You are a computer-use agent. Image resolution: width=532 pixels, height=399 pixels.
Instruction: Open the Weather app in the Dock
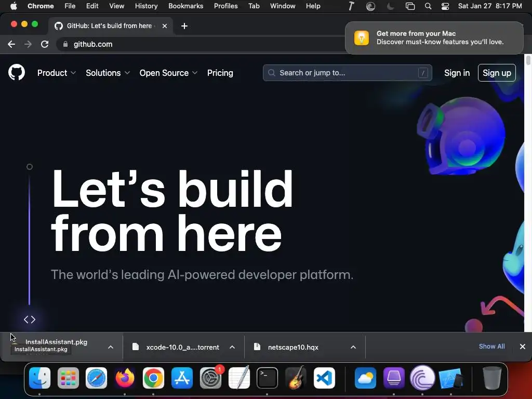click(365, 378)
